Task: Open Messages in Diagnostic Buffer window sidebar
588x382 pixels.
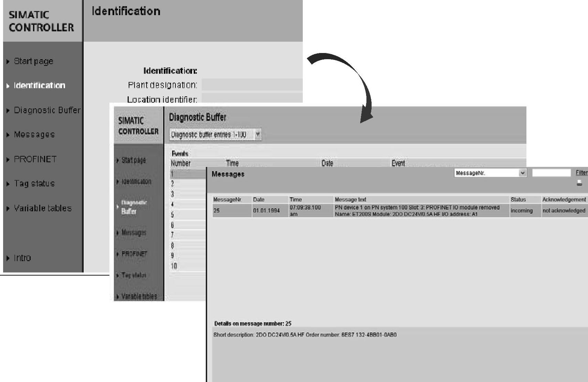Action: tap(133, 233)
